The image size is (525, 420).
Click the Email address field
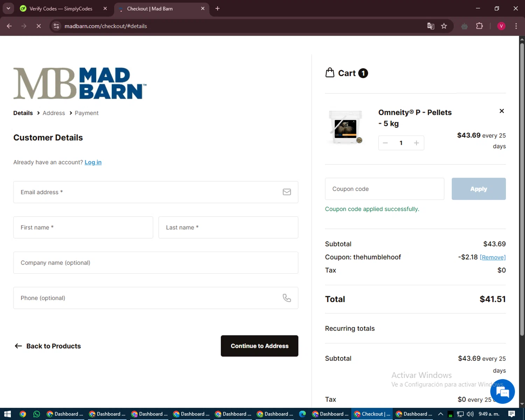click(x=156, y=192)
